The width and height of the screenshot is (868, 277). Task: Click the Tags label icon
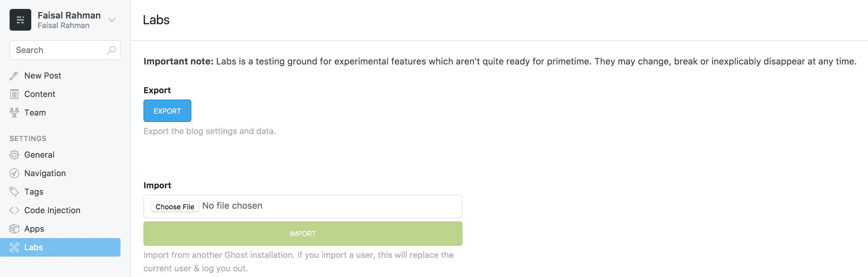pos(14,192)
